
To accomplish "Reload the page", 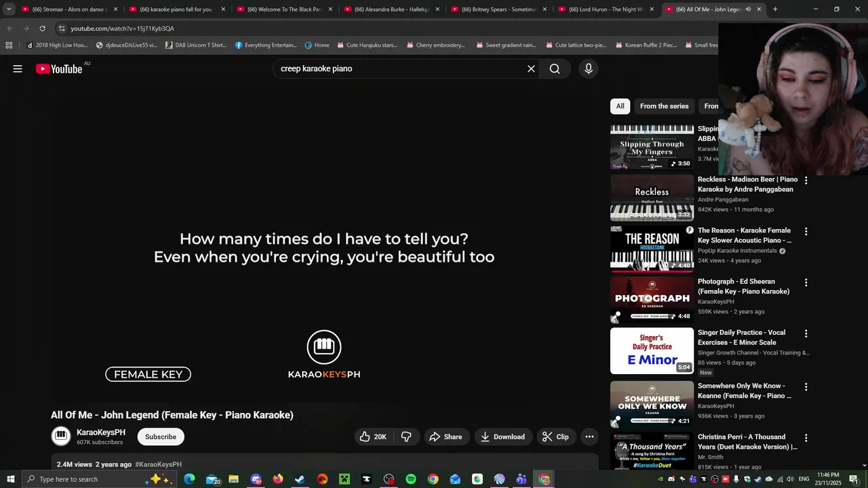I will tap(42, 28).
